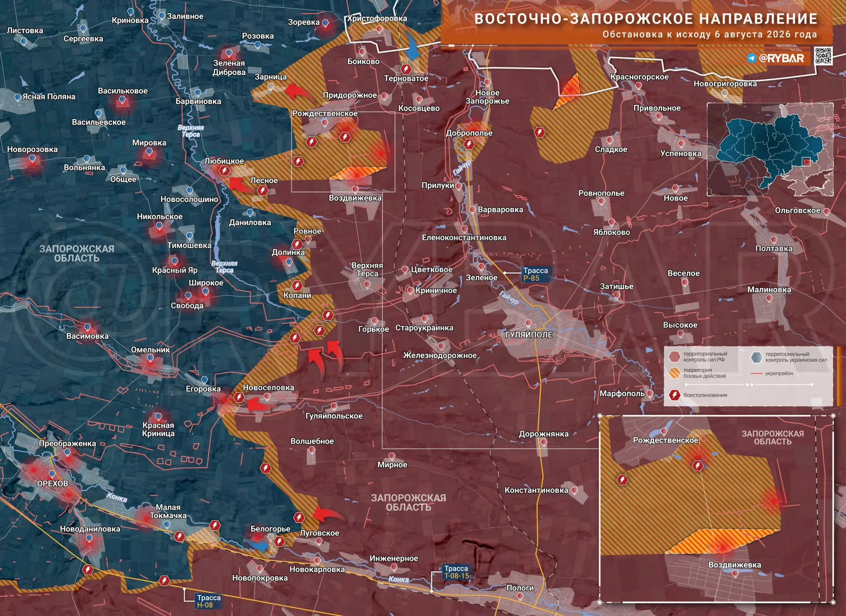This screenshot has width=846, height=616.
Task: Click the @RYBAR channel link
Action: coord(781,58)
